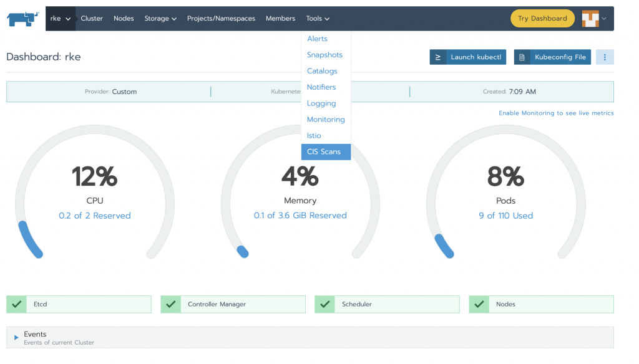Screen dimensions: 639x364
Task: Select CIS Scans from Tools menu
Action: tap(324, 152)
